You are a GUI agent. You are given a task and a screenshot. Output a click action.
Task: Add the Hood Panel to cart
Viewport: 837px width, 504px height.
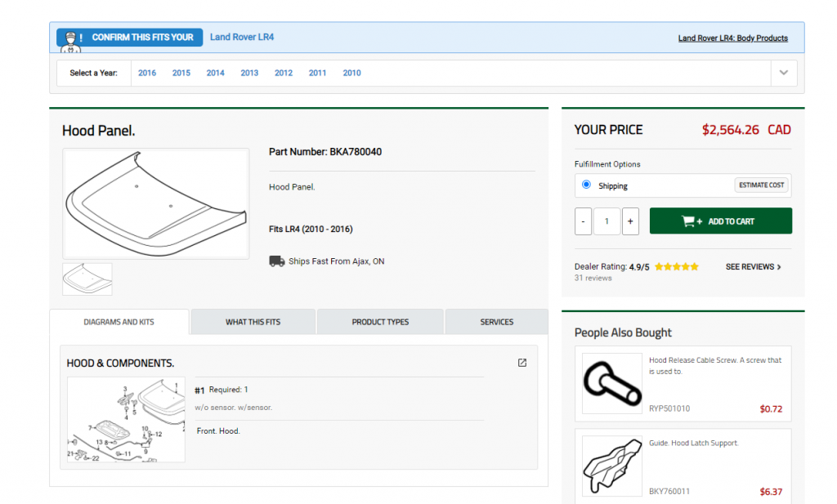pos(721,221)
